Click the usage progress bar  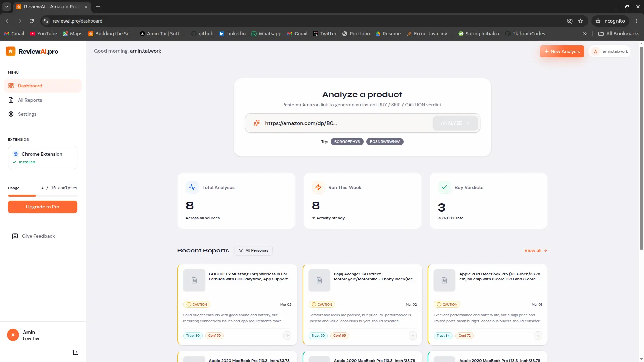coord(43,196)
